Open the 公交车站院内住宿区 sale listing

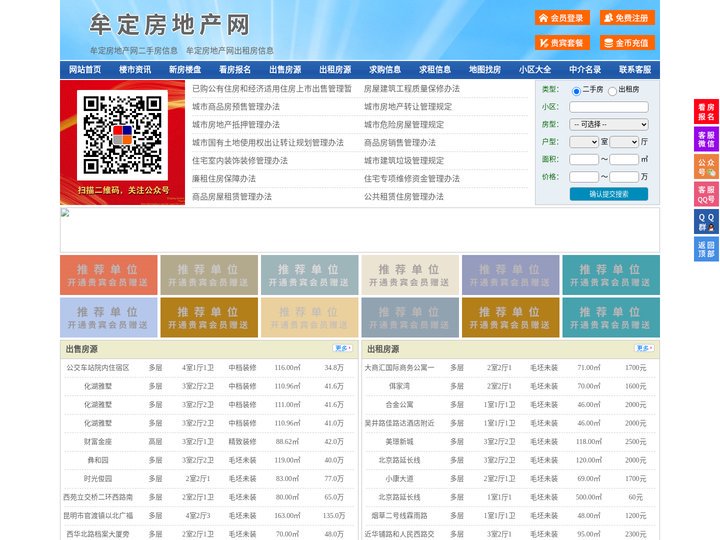[x=98, y=368]
